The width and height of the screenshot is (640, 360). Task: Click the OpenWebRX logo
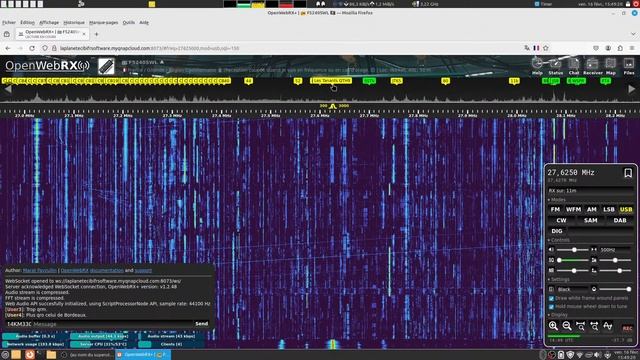pos(47,66)
